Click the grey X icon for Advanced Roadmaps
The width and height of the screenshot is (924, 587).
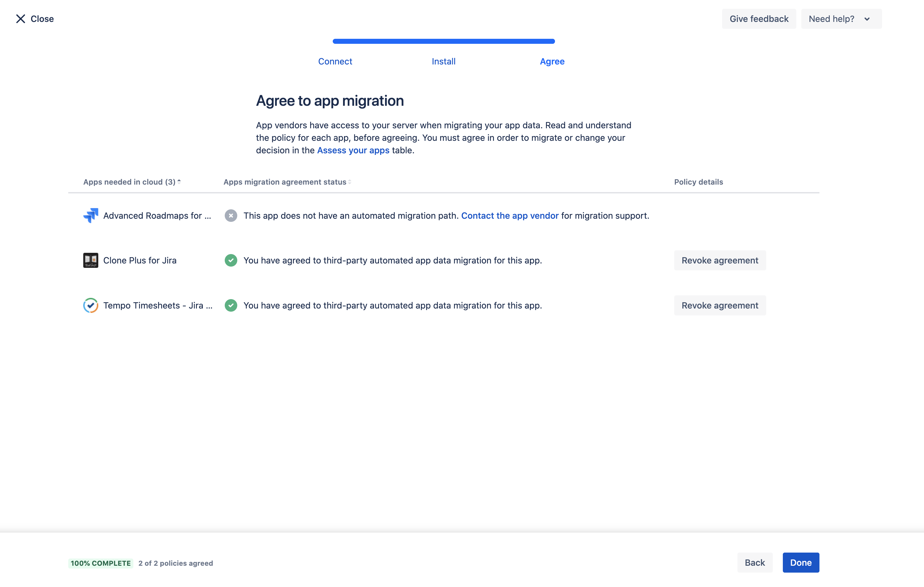[230, 215]
